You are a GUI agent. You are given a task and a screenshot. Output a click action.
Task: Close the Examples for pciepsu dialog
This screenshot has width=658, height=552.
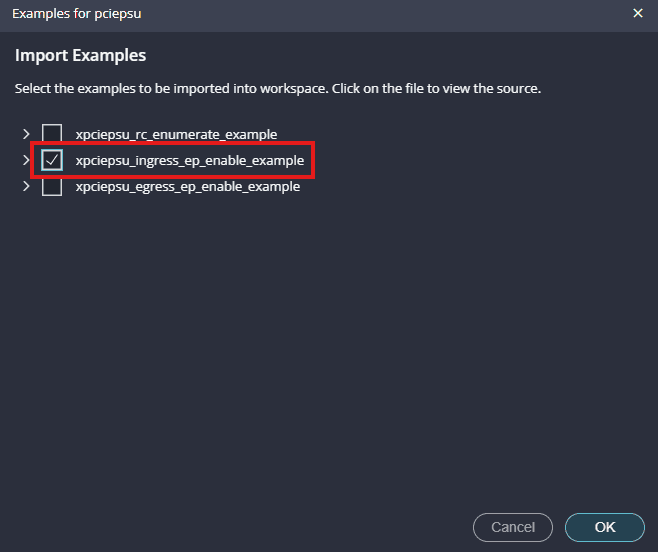[638, 13]
